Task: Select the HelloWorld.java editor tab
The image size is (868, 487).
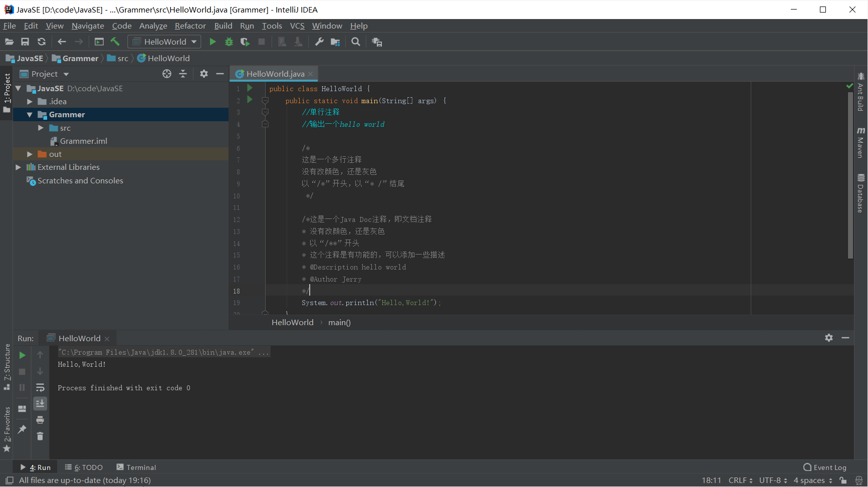Action: [x=274, y=74]
